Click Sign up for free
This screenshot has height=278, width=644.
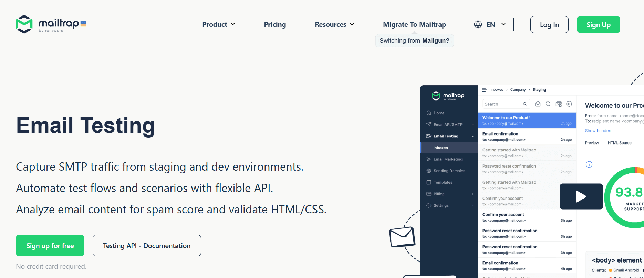50,245
